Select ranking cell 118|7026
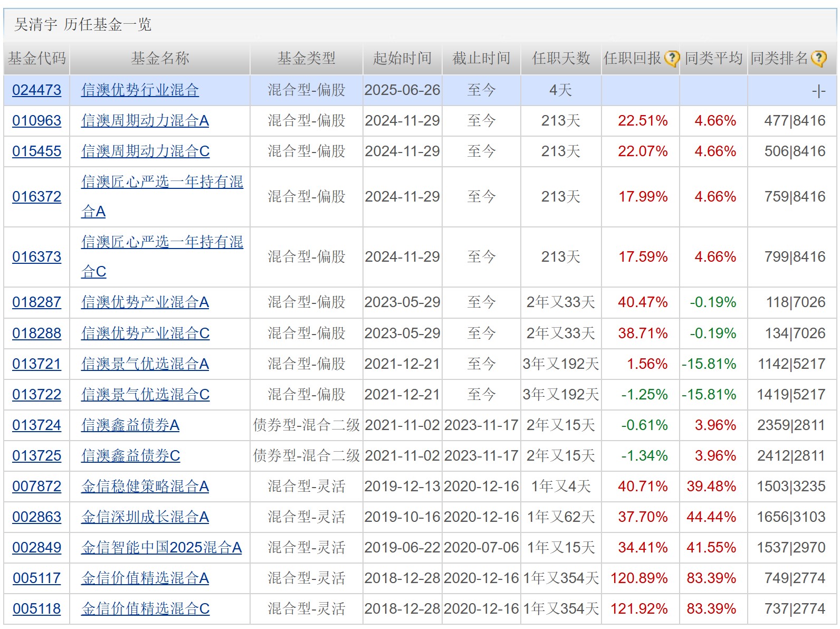This screenshot has width=840, height=629. pyautogui.click(x=796, y=302)
